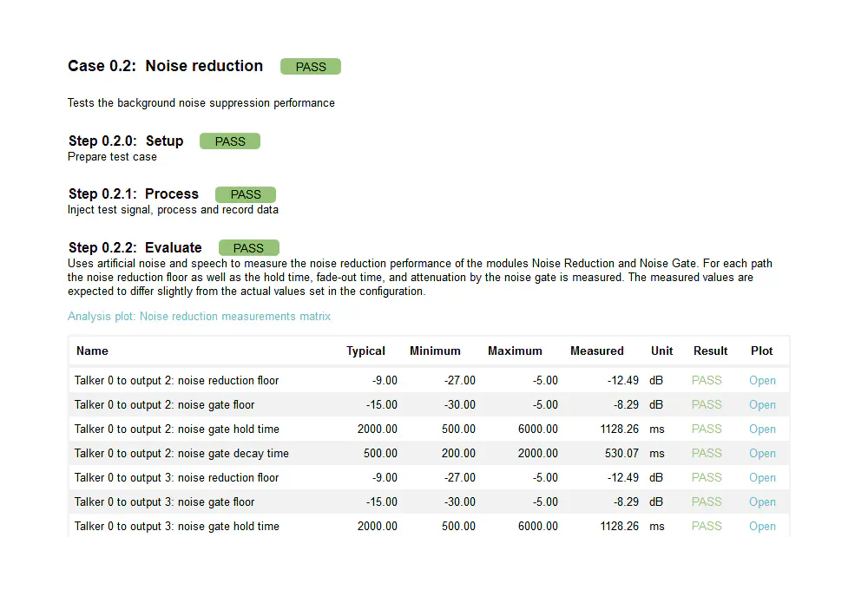Click text 'Prepare test case'
868x590 pixels.
(x=112, y=157)
